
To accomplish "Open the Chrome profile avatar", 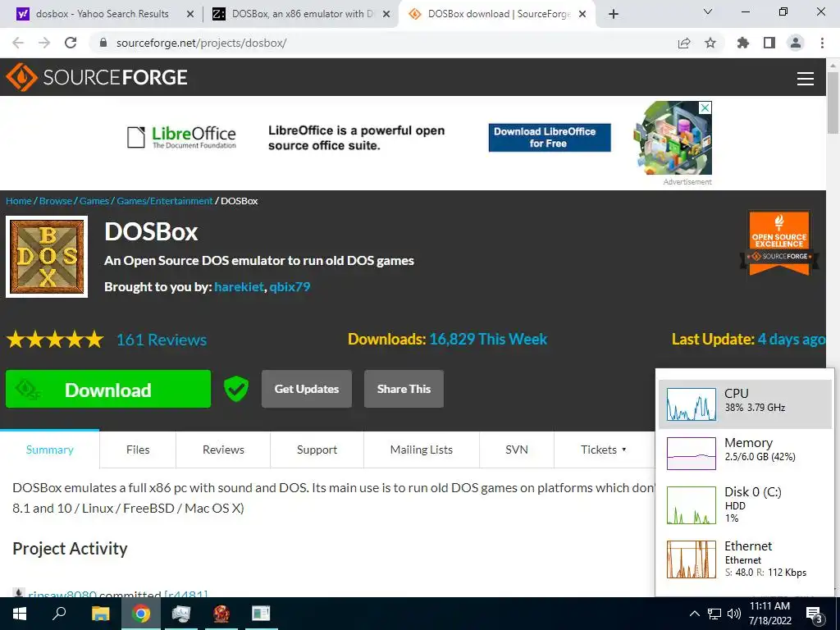I will [796, 43].
